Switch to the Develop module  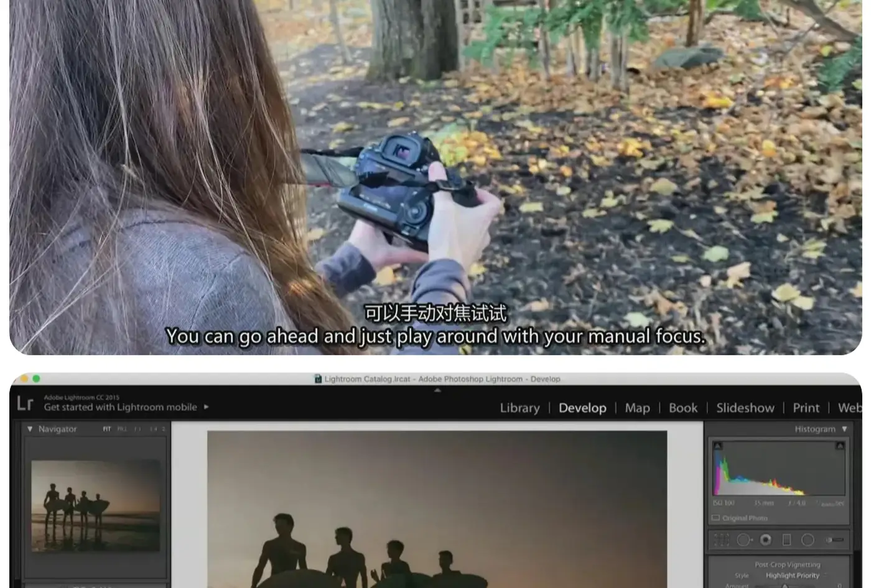(582, 408)
